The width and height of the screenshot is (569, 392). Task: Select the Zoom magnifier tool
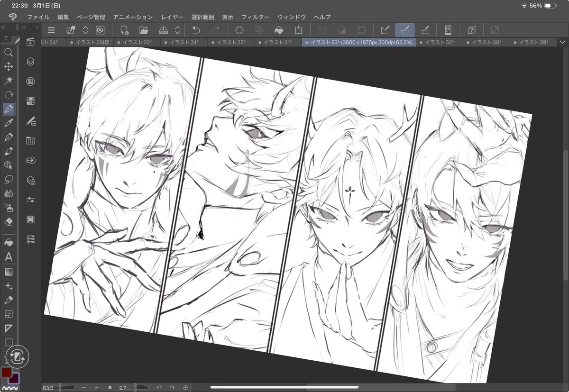[x=9, y=53]
